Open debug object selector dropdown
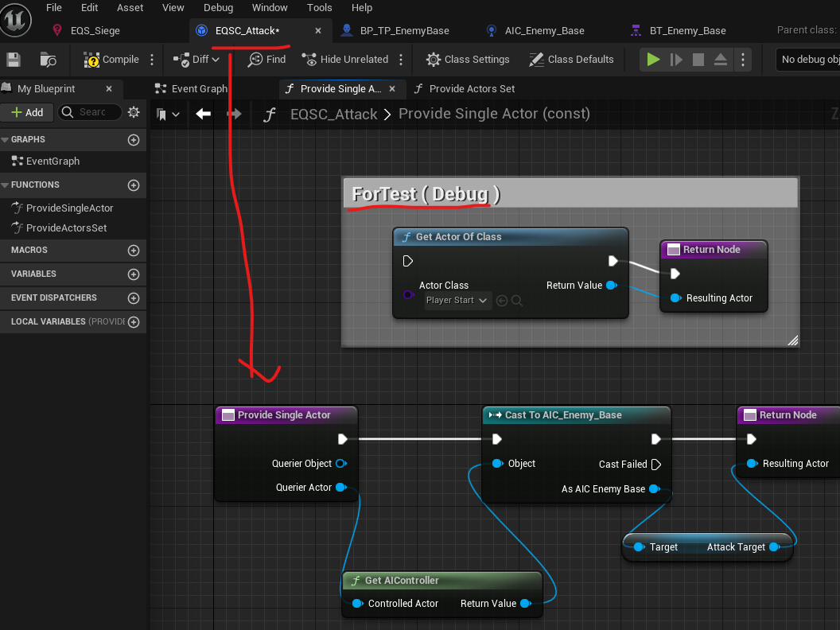Image resolution: width=840 pixels, height=630 pixels. (808, 60)
